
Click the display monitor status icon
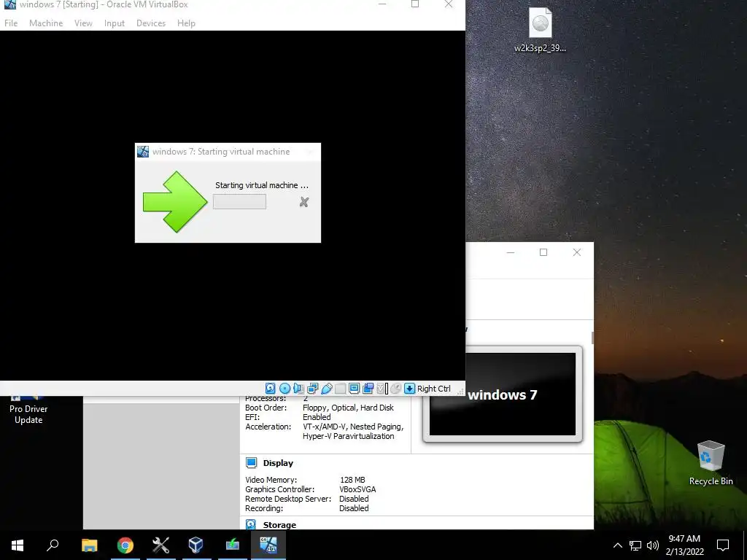tap(354, 388)
